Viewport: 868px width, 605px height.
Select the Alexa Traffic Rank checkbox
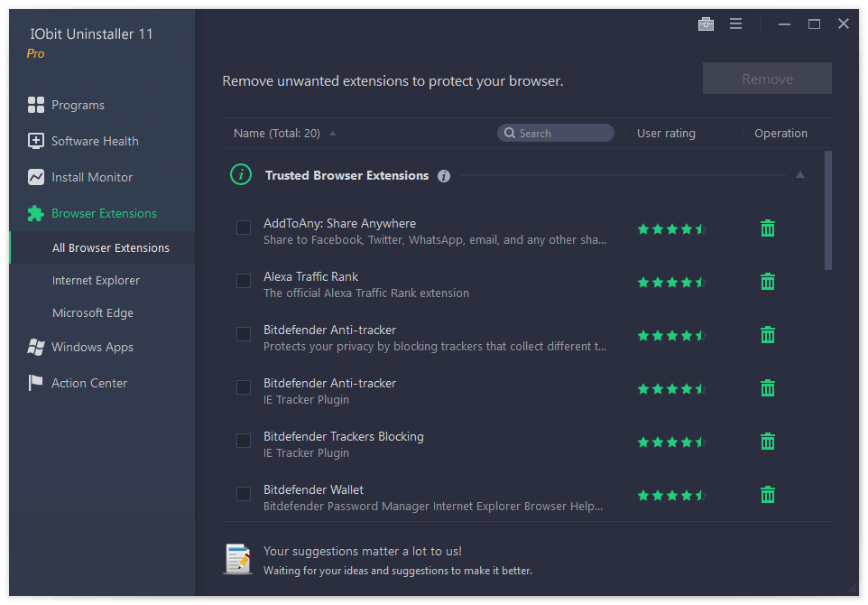[243, 281]
